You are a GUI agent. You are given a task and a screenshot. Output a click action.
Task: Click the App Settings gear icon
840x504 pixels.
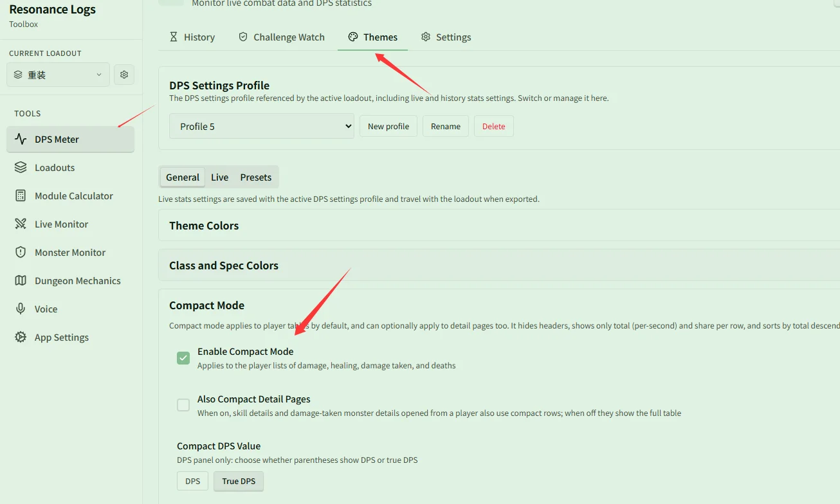pos(21,337)
